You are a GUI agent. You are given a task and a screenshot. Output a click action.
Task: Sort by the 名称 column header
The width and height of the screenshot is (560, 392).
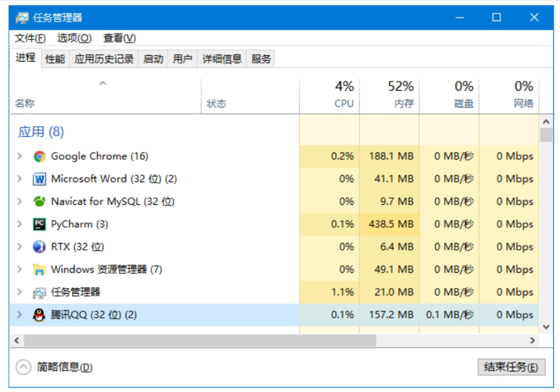click(106, 97)
